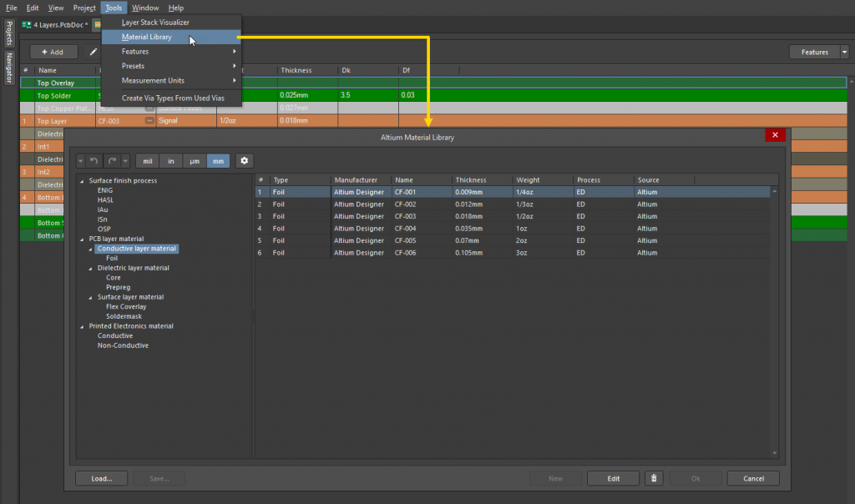Choose Create Via Types From Used Vias
The image size is (855, 504).
[171, 98]
